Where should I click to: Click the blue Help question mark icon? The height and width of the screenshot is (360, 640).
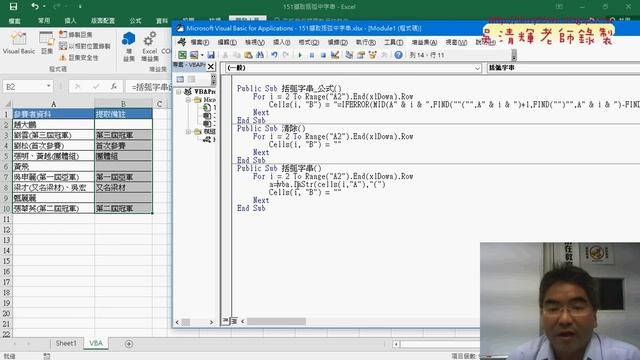(x=398, y=55)
